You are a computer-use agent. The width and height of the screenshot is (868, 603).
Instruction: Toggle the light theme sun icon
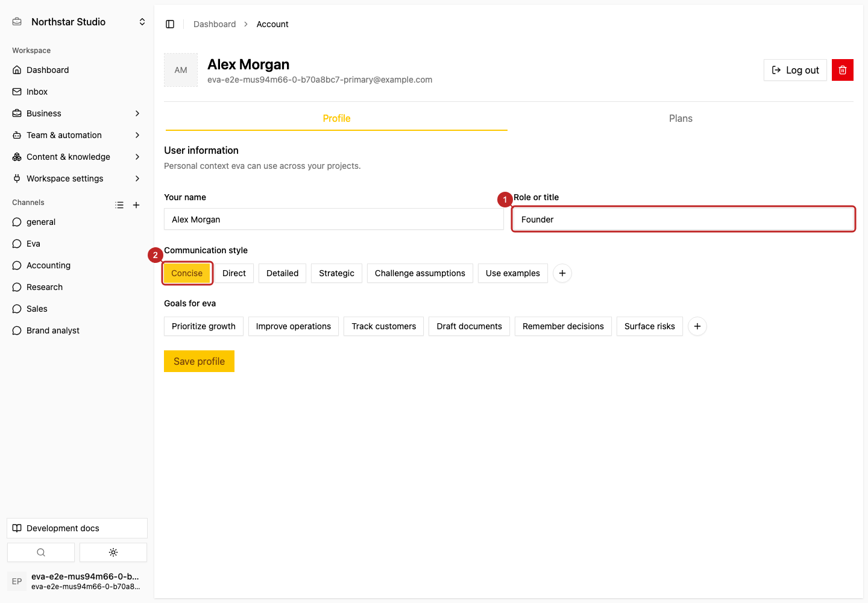tap(113, 552)
